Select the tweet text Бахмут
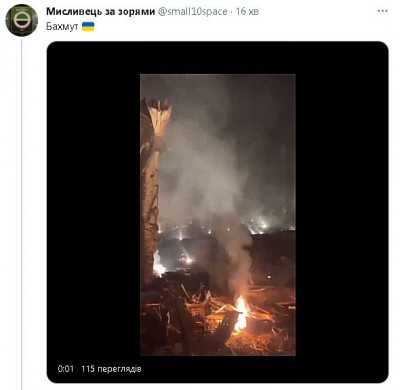 (62, 27)
